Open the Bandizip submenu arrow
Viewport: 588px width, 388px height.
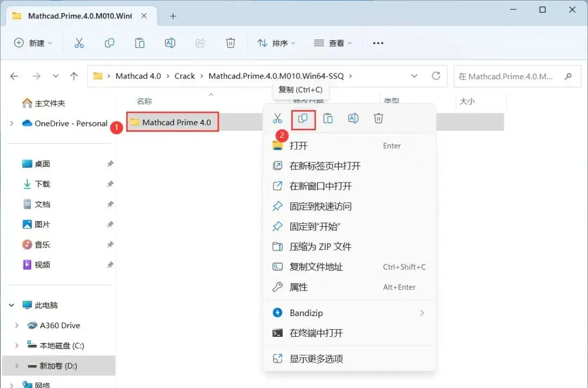(x=422, y=313)
